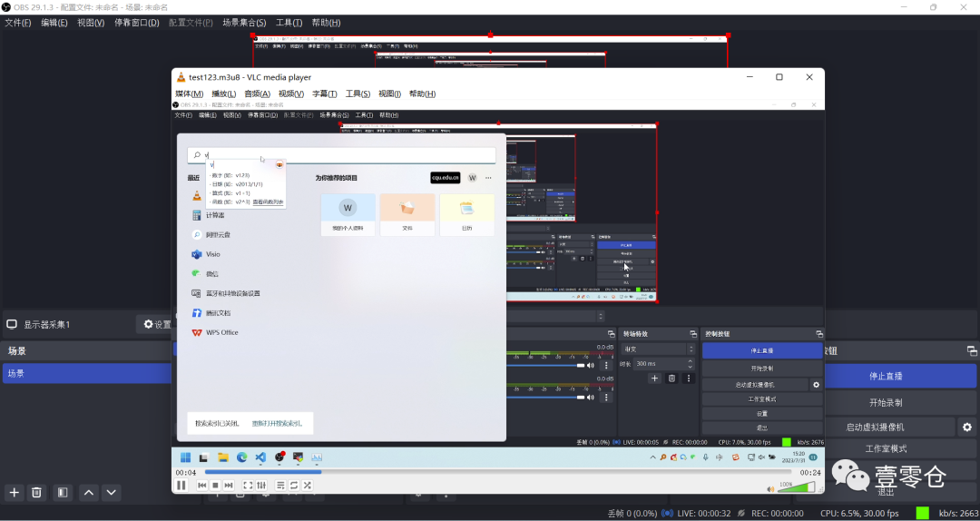Toggle VLC loop playback mode
The width and height of the screenshot is (980, 521).
294,486
